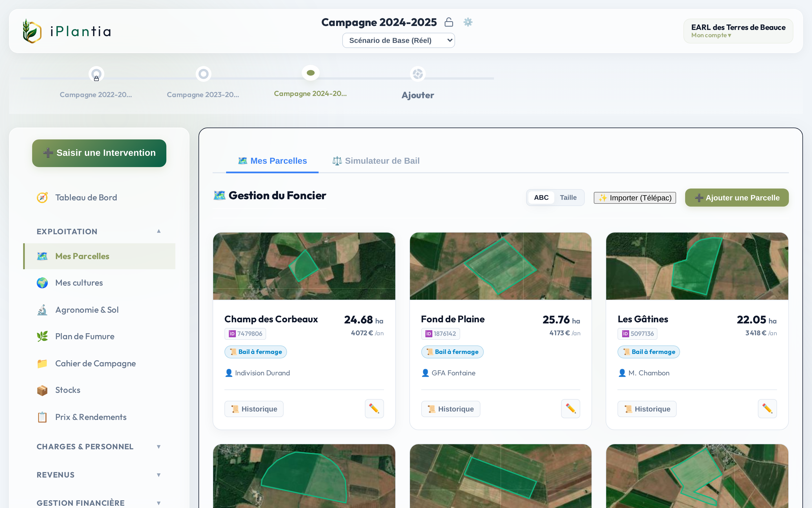Click the Tableau de Bord compass icon
812x508 pixels.
click(x=42, y=198)
